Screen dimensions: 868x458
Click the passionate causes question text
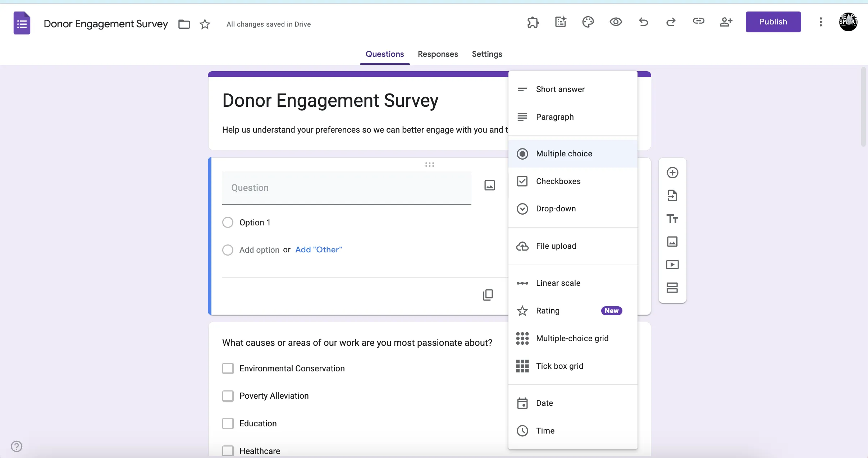[357, 343]
